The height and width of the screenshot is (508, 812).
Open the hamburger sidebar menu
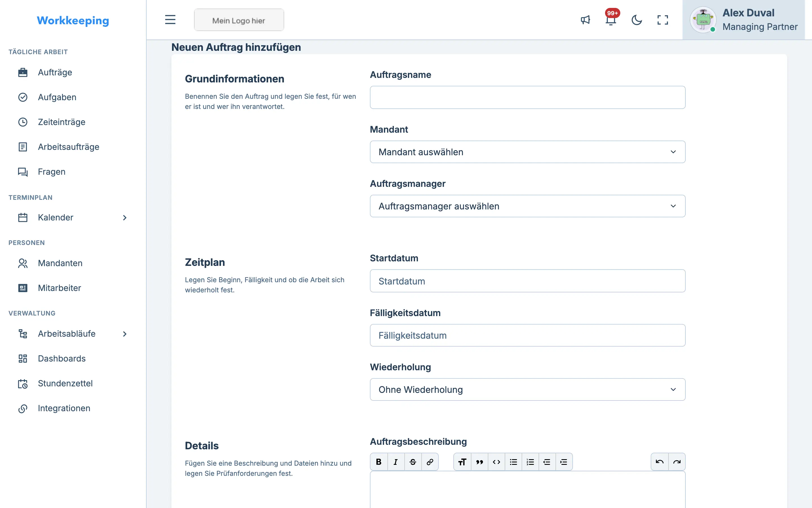tap(170, 20)
